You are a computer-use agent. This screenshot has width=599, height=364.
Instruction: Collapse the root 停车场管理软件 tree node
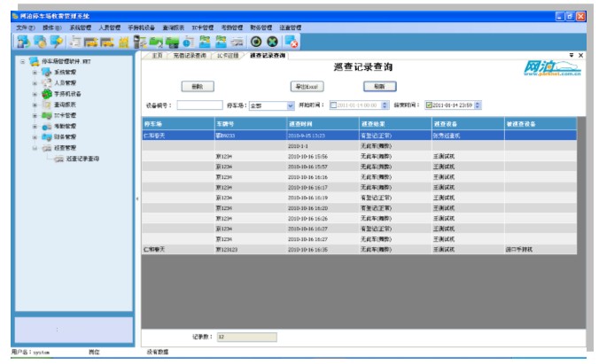pos(22,61)
